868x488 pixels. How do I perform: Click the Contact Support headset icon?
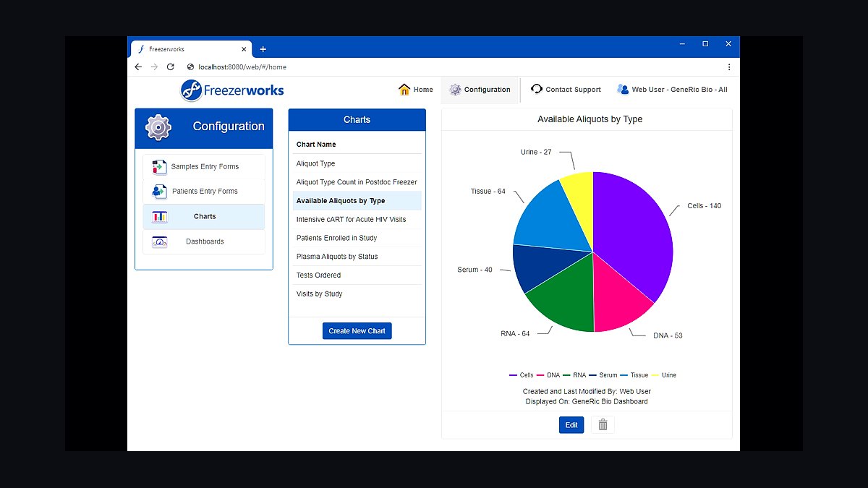coord(536,90)
